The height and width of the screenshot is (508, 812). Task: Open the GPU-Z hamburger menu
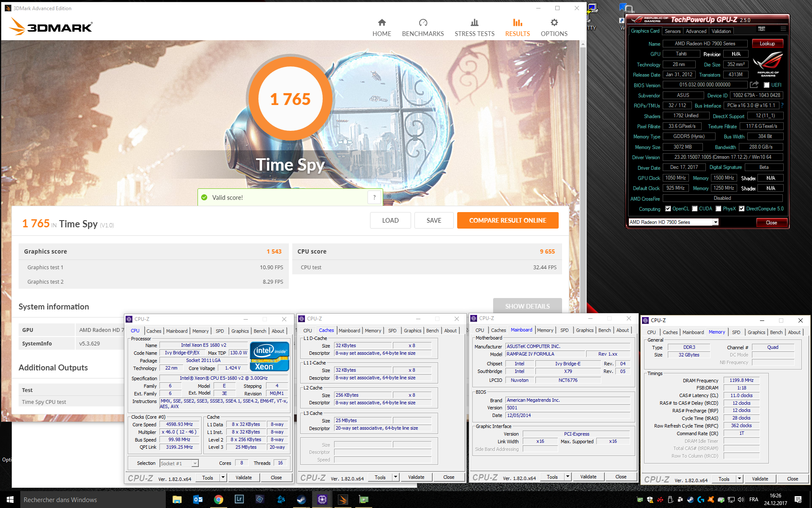pyautogui.click(x=783, y=29)
